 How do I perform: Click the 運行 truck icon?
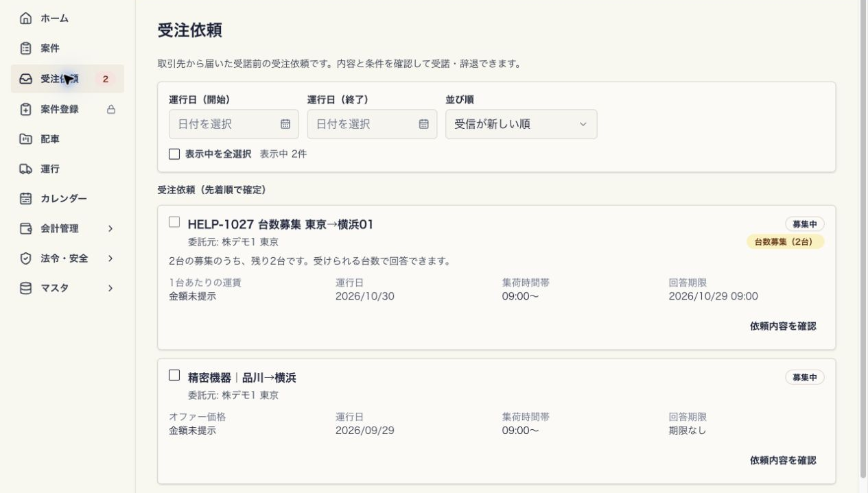(x=25, y=169)
